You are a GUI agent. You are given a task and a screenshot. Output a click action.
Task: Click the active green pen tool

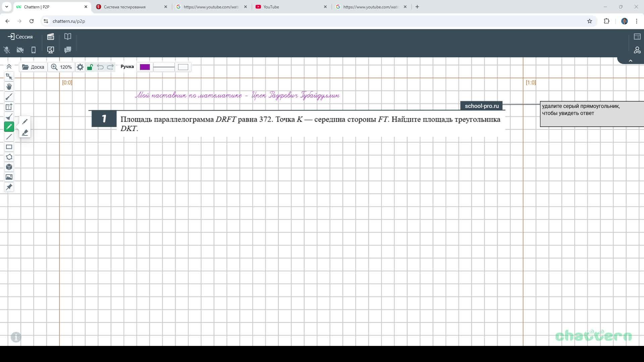9,127
